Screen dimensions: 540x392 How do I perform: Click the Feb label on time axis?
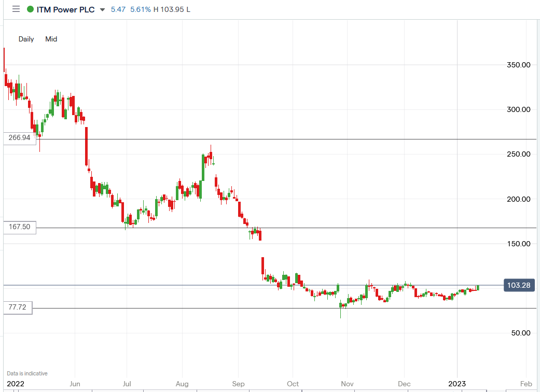[x=526, y=384]
